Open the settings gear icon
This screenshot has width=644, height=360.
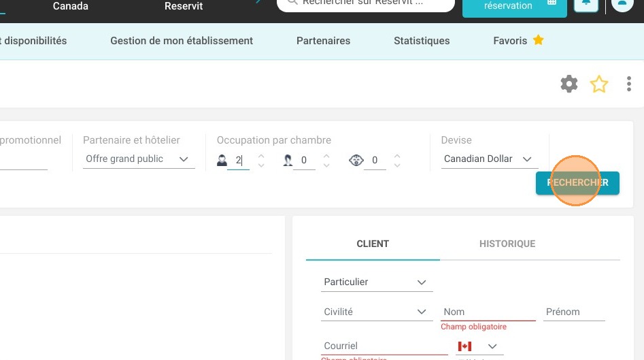[569, 84]
